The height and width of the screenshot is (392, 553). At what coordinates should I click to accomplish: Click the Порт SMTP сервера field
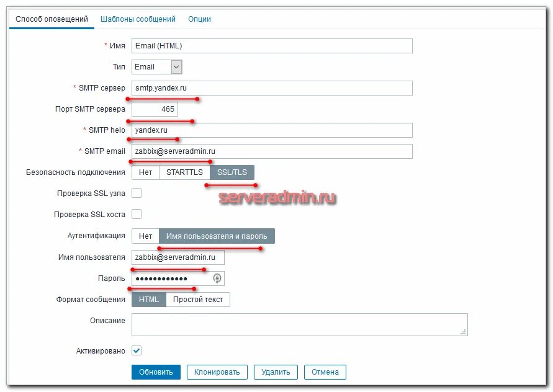155,109
